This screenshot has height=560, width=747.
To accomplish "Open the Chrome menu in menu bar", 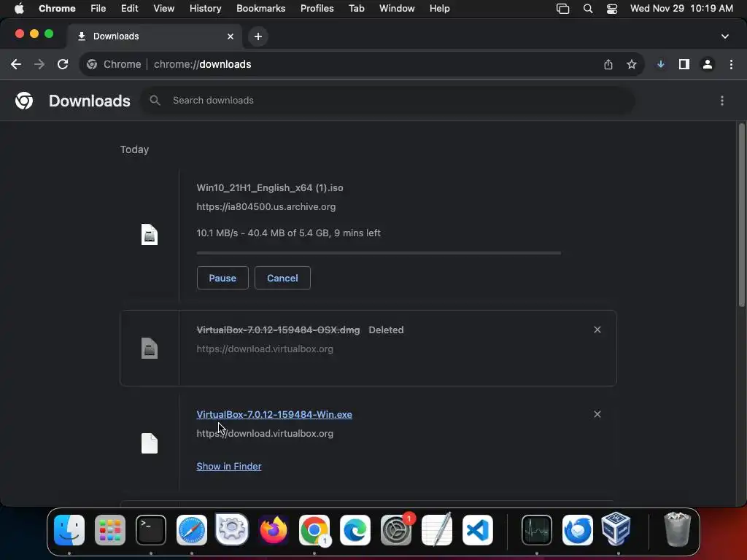I will (57, 9).
